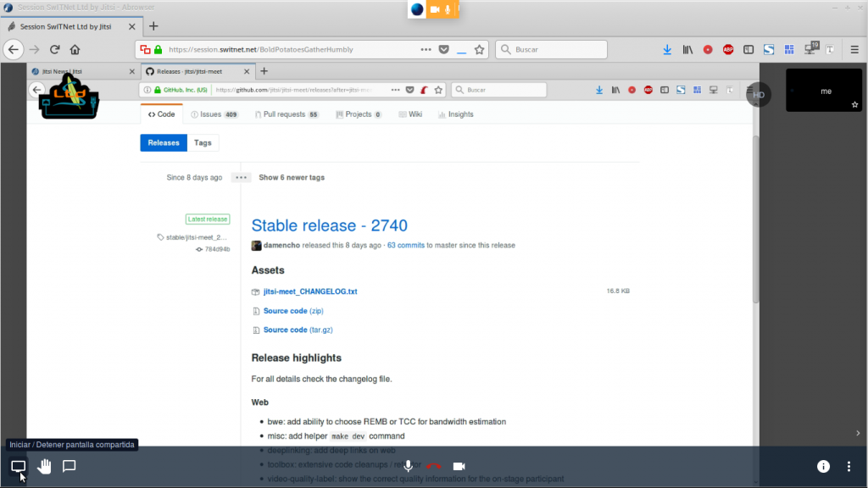Click the outer browser Buscar search field

[551, 49]
